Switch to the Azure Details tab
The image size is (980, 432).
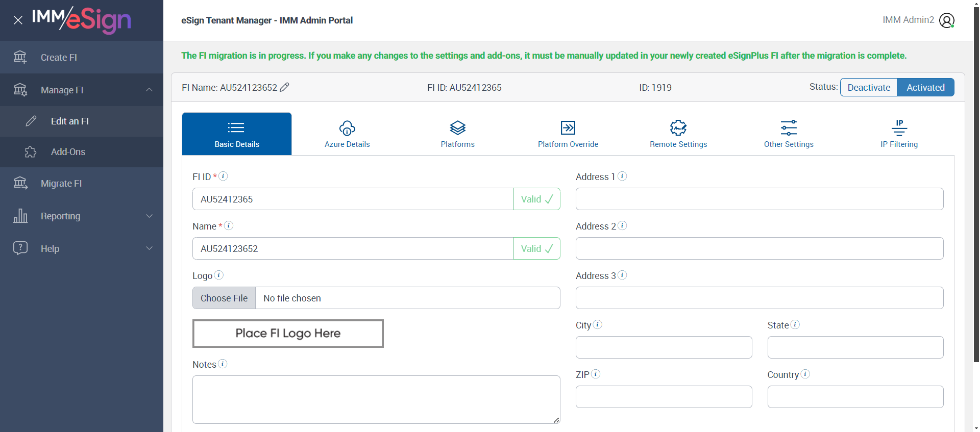click(x=347, y=134)
